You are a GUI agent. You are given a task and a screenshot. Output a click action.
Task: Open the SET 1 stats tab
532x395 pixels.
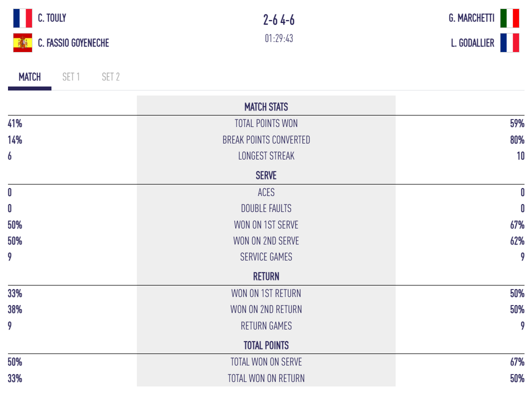(71, 77)
